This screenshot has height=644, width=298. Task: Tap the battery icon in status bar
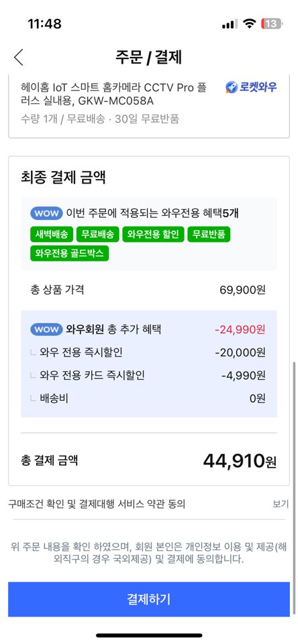272,23
